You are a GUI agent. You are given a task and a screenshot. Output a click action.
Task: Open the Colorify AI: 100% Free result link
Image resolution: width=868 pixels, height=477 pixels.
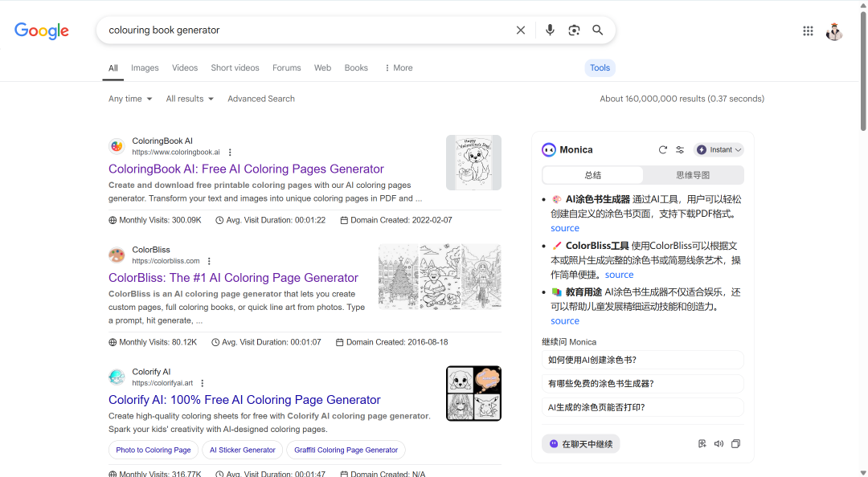click(x=244, y=400)
